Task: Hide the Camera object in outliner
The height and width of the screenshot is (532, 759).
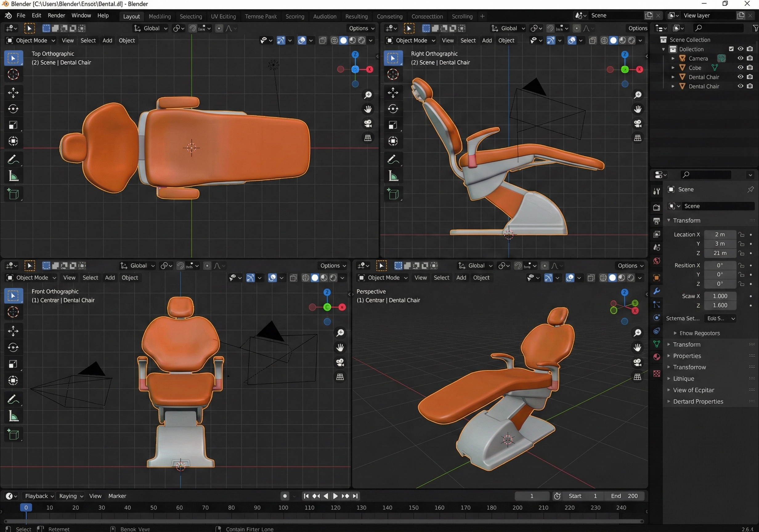Action: pyautogui.click(x=740, y=58)
